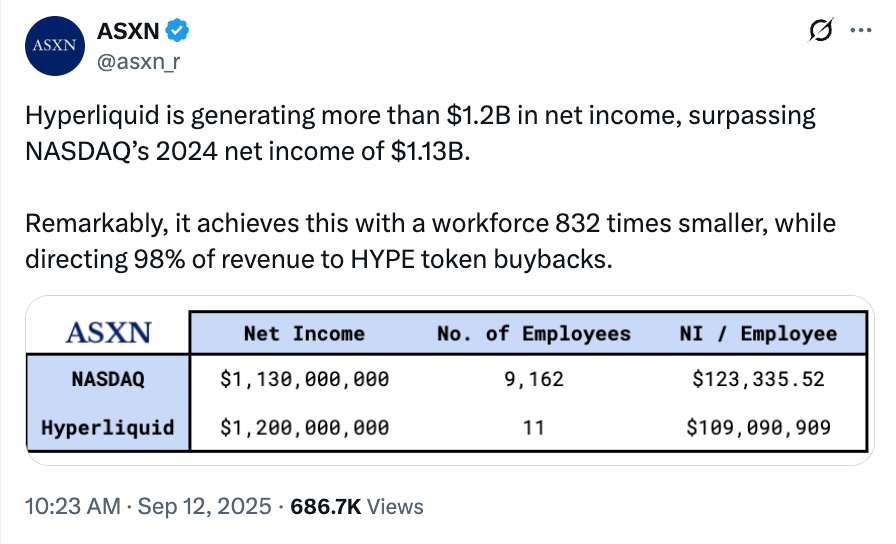Click the 9,162 employees cell
Image resolution: width=896 pixels, height=544 pixels.
point(533,380)
